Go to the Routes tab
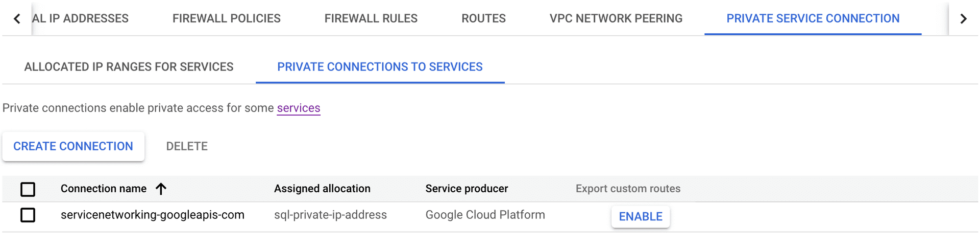Image resolution: width=980 pixels, height=247 pixels. (483, 18)
